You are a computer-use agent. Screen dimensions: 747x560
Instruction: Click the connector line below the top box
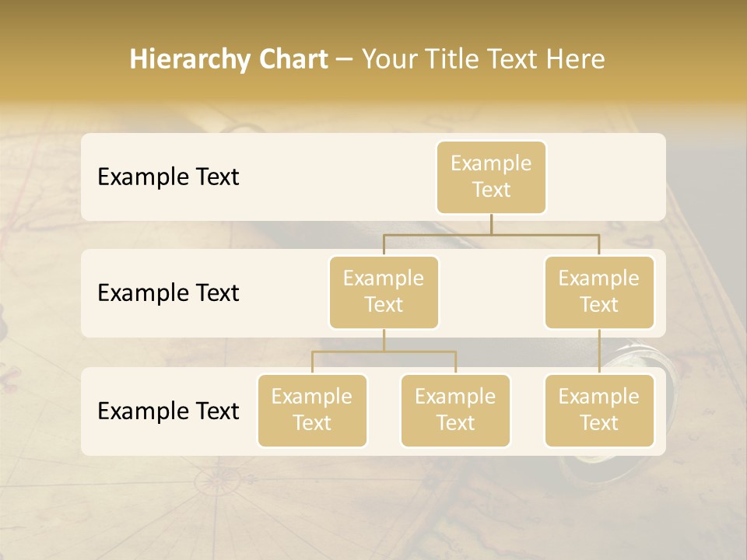(x=491, y=226)
